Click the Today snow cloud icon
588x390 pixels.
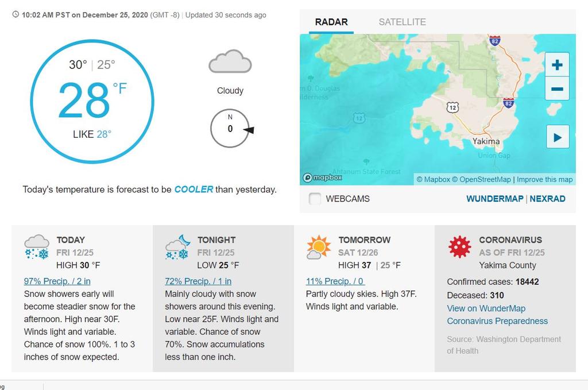click(x=36, y=247)
